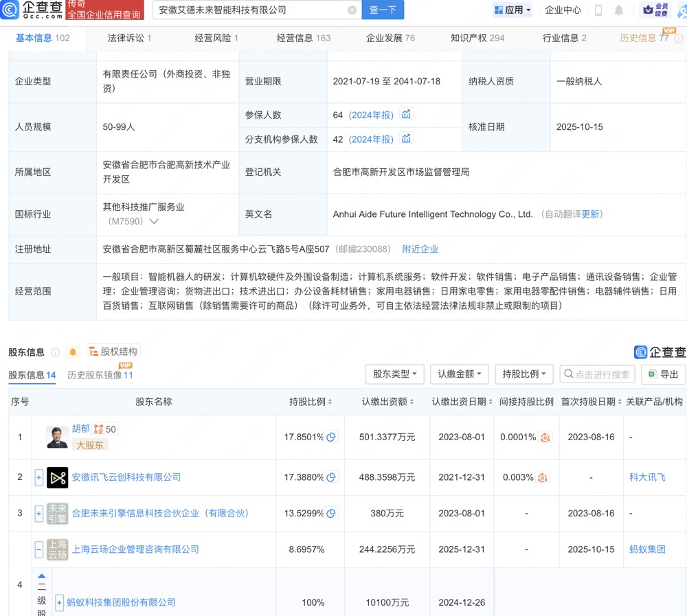
Task: Open the pie chart icon beside 17.8501%
Action: click(x=331, y=437)
